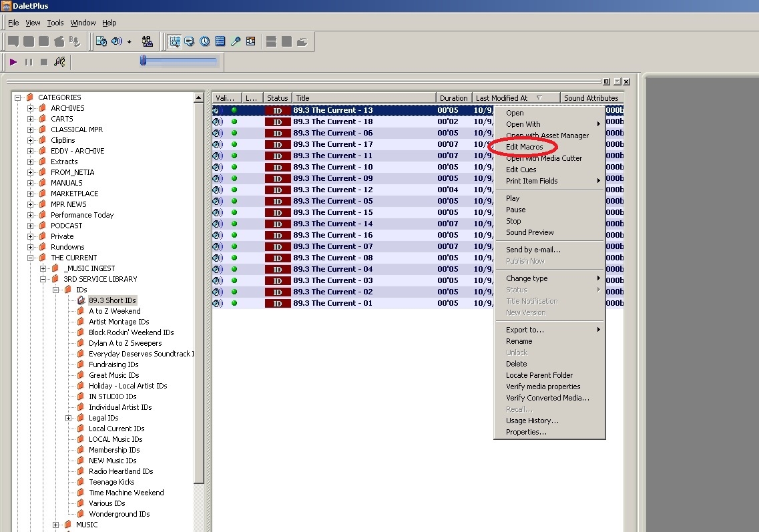
Task: Click the playback position slider handle
Action: pyautogui.click(x=144, y=60)
